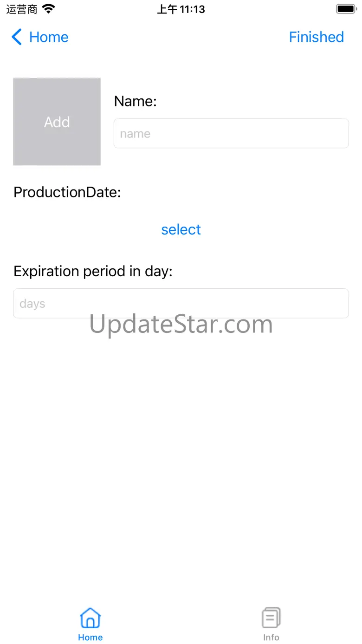Viewport: 362px width, 644px height.
Task: Switch to the Info tab label
Action: tap(271, 637)
